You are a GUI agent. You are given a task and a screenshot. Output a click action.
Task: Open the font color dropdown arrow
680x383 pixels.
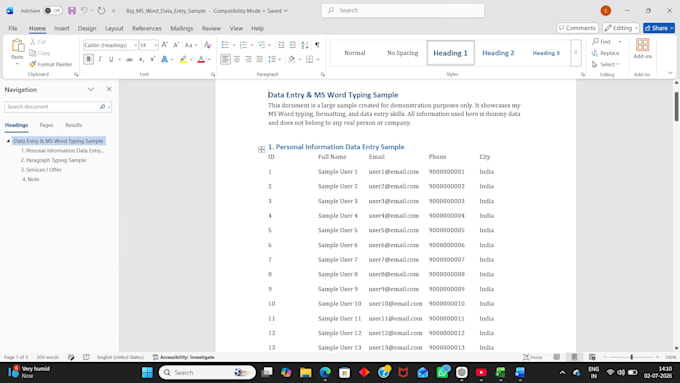(209, 59)
